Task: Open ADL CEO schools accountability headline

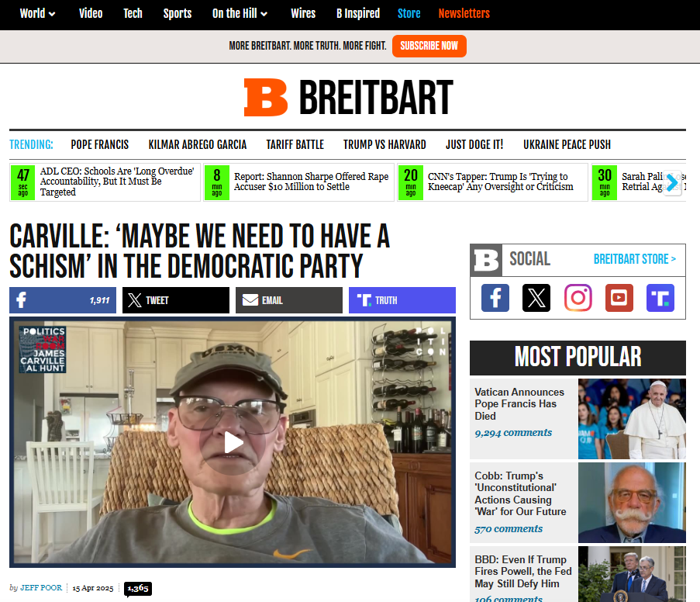Action: tap(117, 182)
